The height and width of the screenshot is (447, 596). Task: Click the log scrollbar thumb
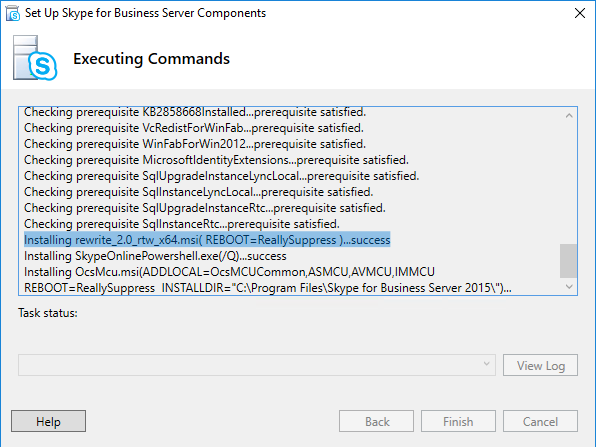pos(569,261)
